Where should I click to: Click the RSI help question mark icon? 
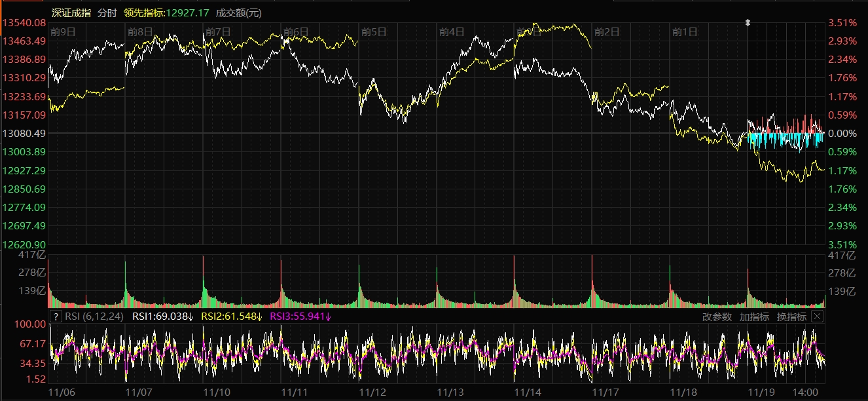pyautogui.click(x=56, y=316)
